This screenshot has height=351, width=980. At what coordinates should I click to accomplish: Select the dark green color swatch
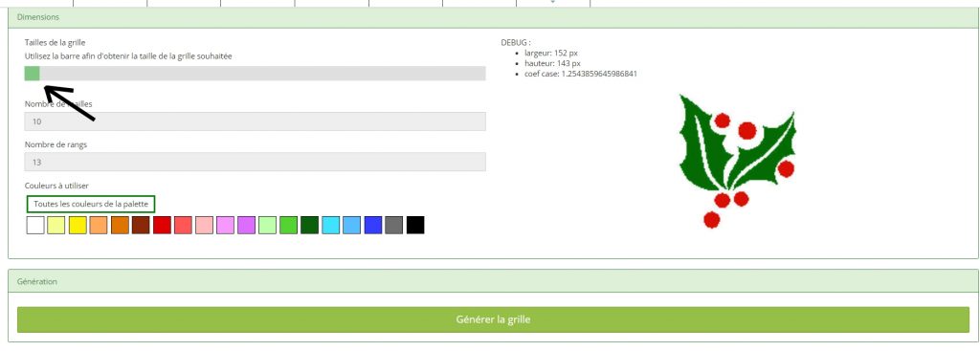[x=309, y=225]
